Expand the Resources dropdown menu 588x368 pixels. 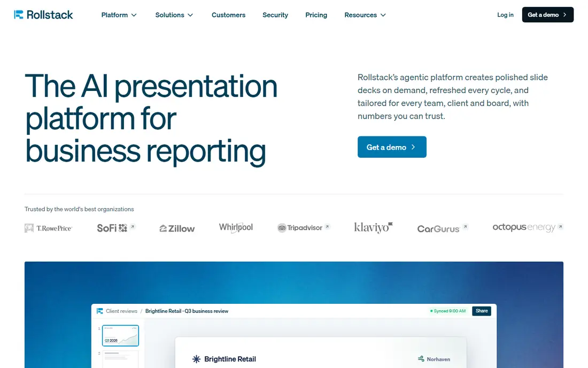365,15
